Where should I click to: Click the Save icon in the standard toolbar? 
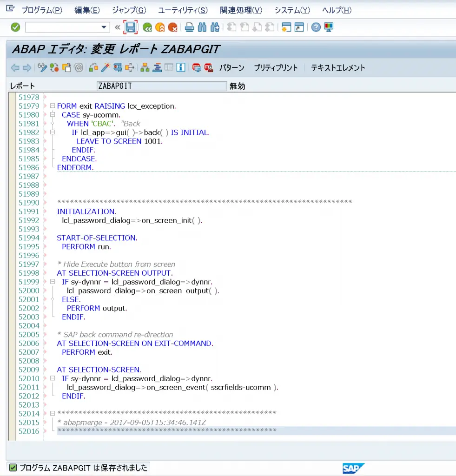(130, 27)
